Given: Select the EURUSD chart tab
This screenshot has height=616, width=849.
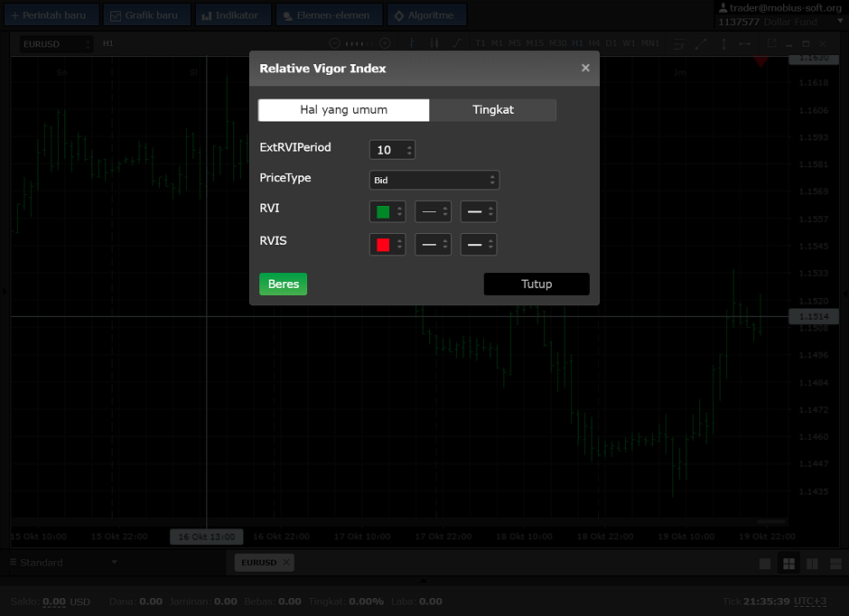Looking at the screenshot, I should tap(258, 563).
